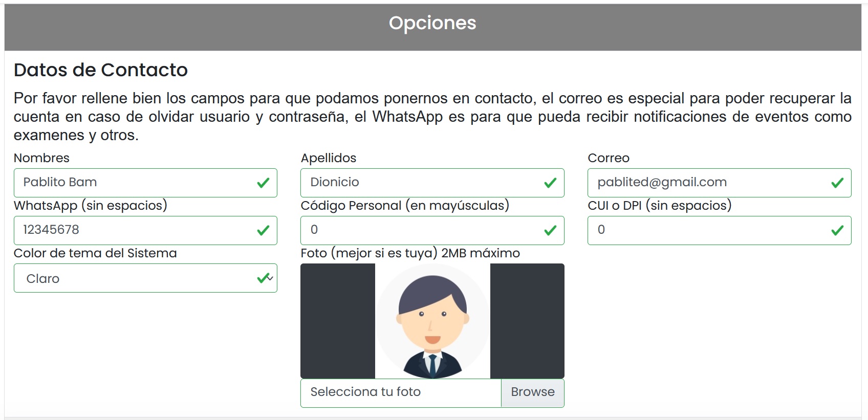Expand the Claro theme selector arrow
The width and height of the screenshot is (868, 420).
pos(271,278)
